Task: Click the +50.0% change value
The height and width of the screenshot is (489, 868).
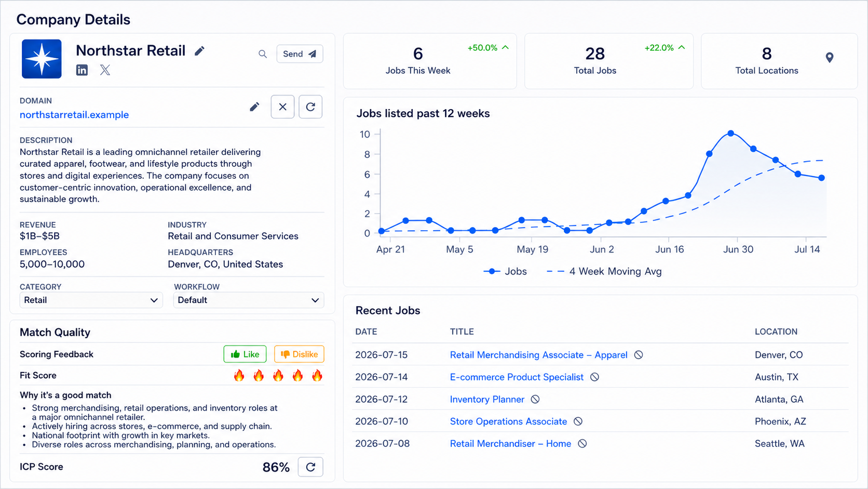Action: tap(482, 48)
